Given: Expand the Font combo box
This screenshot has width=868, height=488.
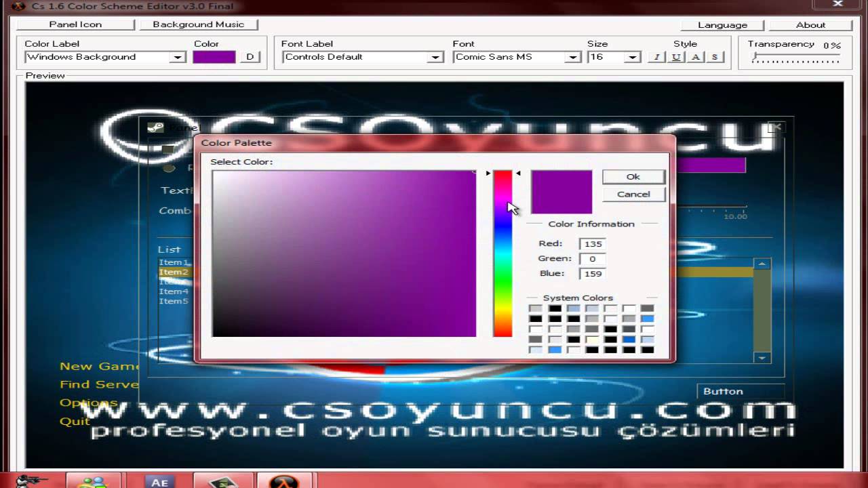Looking at the screenshot, I should pos(573,58).
